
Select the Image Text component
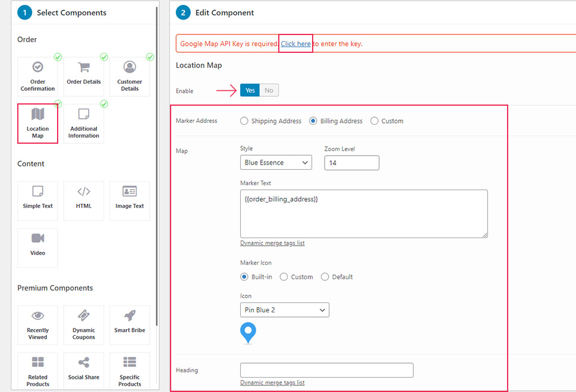click(x=130, y=201)
